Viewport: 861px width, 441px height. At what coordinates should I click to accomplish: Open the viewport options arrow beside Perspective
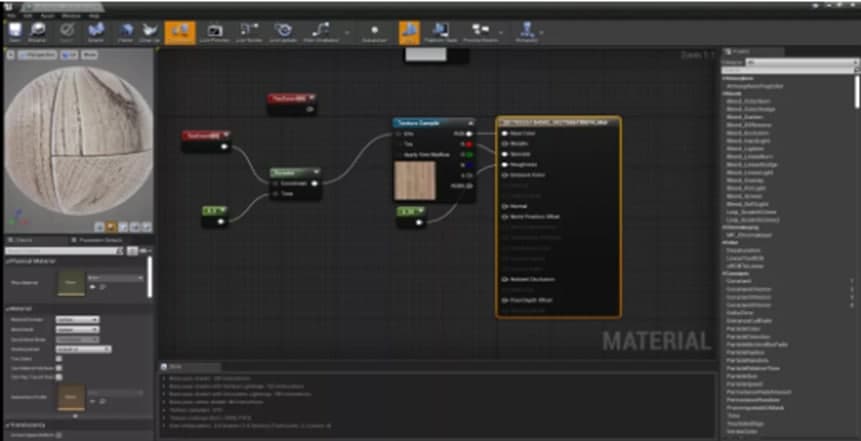pos(10,55)
